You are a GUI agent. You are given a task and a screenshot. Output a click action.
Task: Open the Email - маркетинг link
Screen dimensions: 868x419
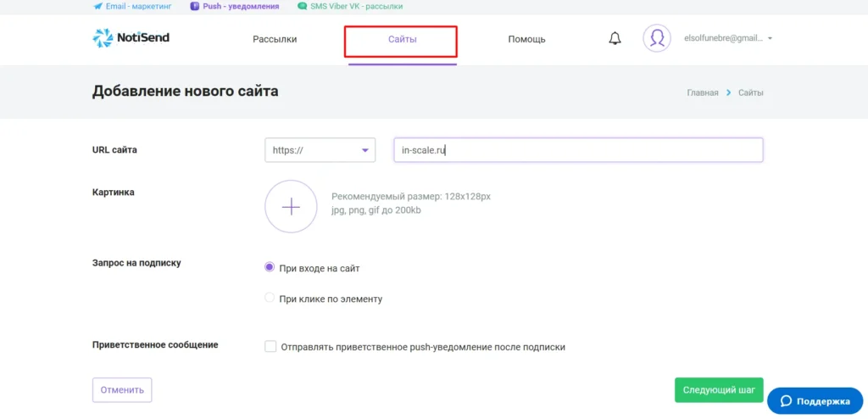pyautogui.click(x=133, y=7)
